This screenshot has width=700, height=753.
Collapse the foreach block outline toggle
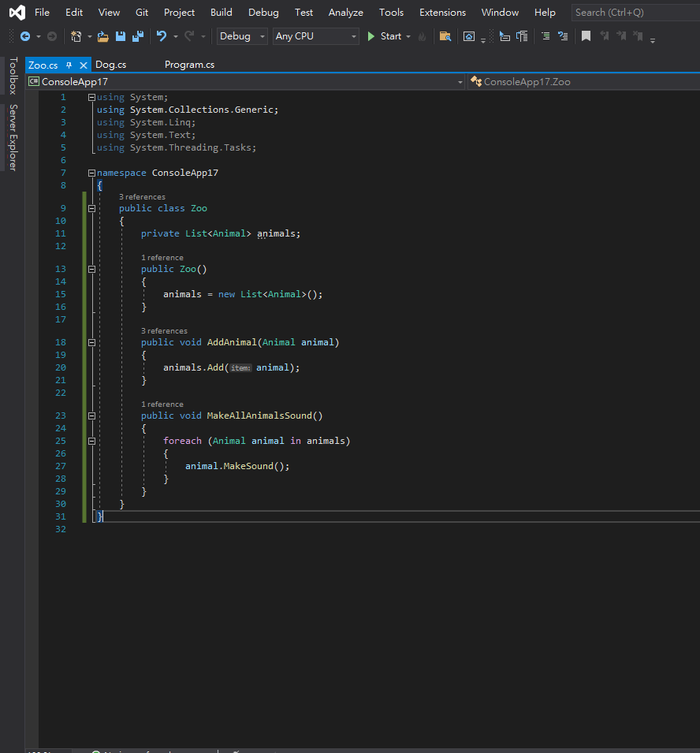pos(92,441)
